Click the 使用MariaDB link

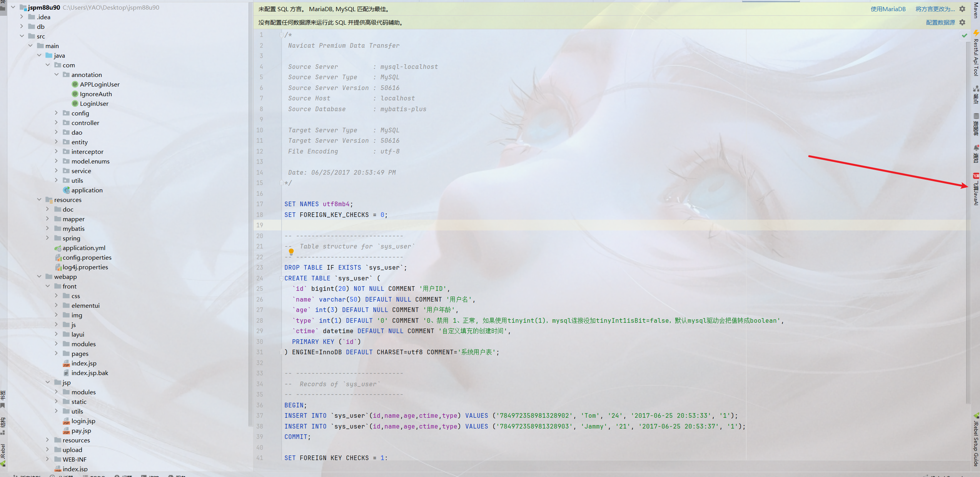point(888,9)
